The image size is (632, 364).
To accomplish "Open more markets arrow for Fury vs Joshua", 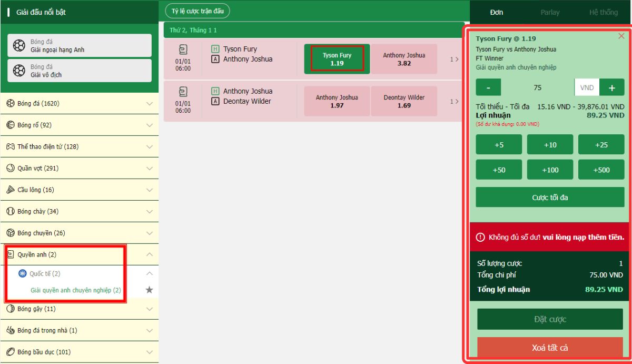I will pos(453,60).
